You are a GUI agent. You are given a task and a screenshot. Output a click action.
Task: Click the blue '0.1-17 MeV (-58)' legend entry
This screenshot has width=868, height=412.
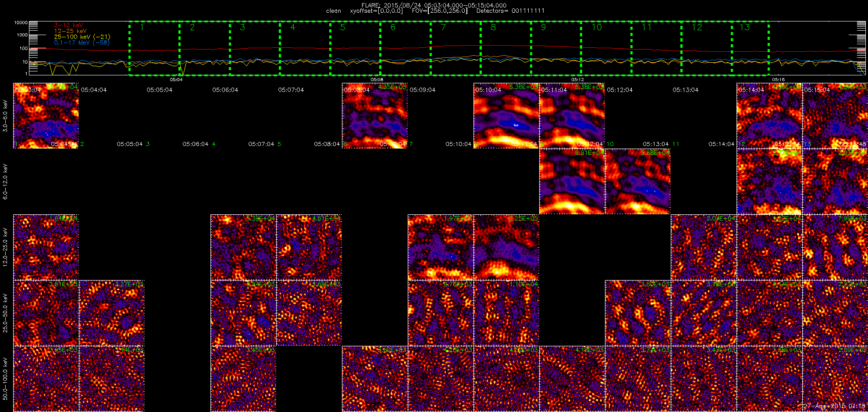pos(82,43)
